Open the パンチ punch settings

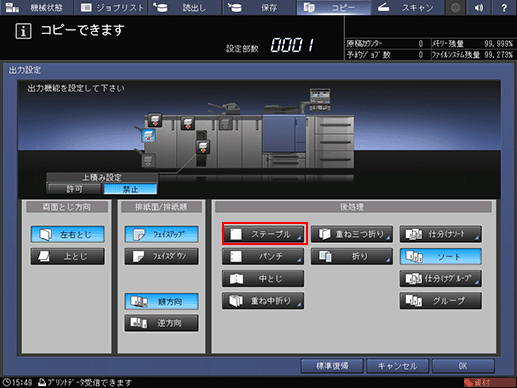click(263, 256)
